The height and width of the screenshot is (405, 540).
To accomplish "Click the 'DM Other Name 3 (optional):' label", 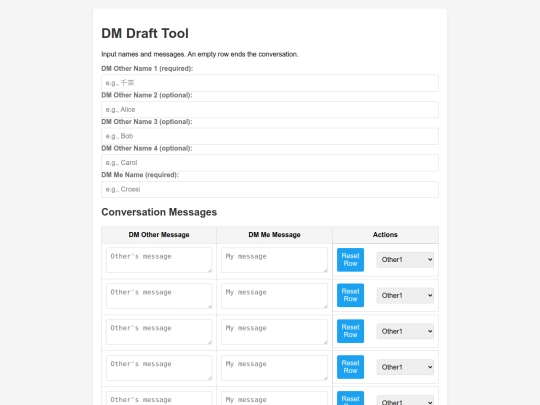I will [147, 122].
